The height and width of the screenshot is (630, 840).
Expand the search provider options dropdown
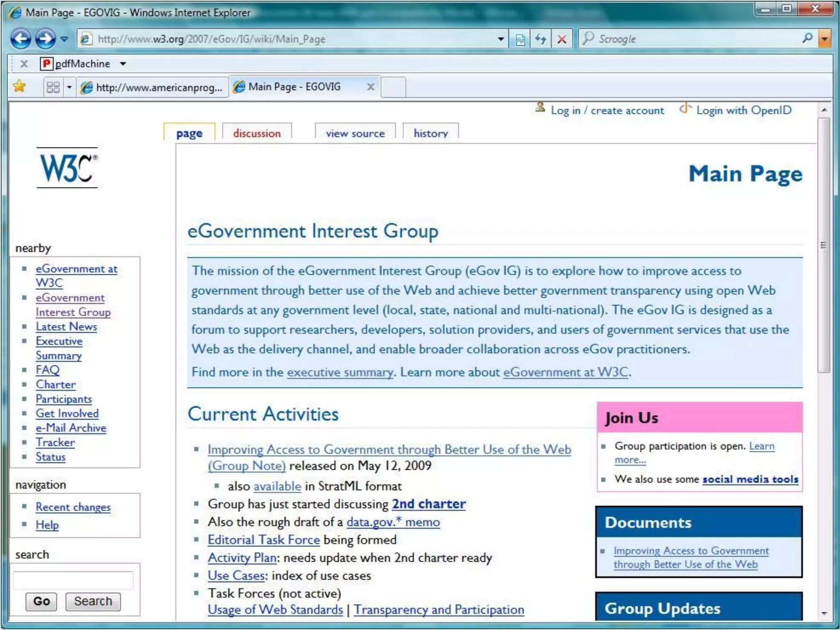tap(824, 39)
